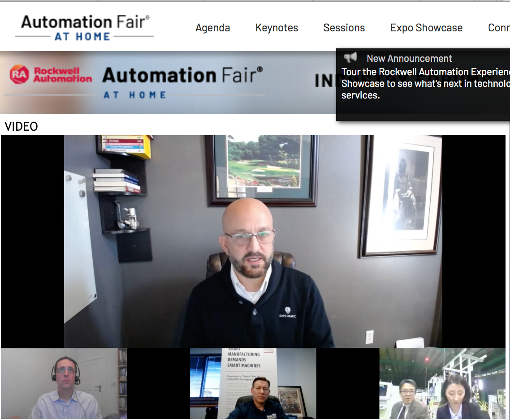
Task: Open the Expo Showcase tab
Action: pos(426,28)
